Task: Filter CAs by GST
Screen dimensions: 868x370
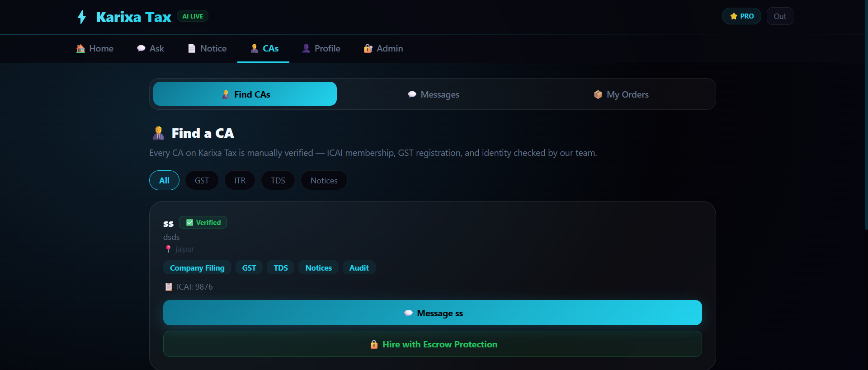Action: [202, 180]
